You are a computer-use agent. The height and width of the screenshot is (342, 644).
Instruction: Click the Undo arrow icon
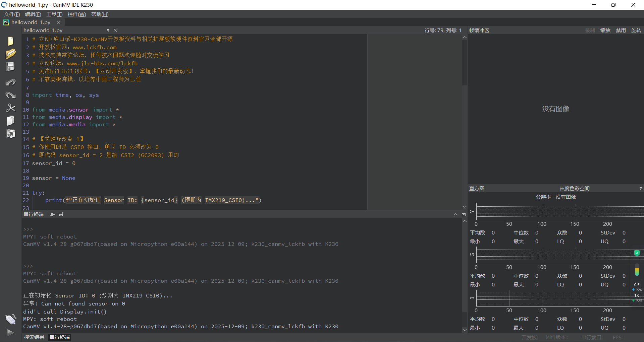click(x=10, y=82)
